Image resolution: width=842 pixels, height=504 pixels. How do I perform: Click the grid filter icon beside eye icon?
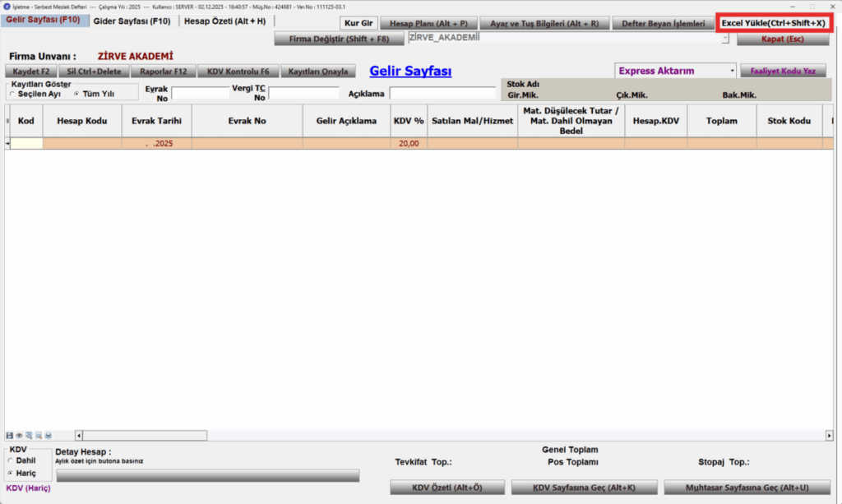tap(29, 435)
